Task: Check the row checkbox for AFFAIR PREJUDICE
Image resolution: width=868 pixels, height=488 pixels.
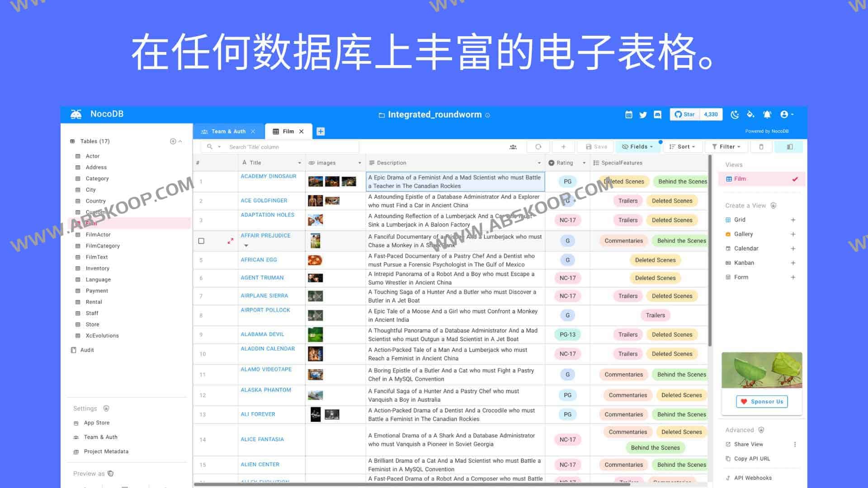Action: click(x=201, y=241)
